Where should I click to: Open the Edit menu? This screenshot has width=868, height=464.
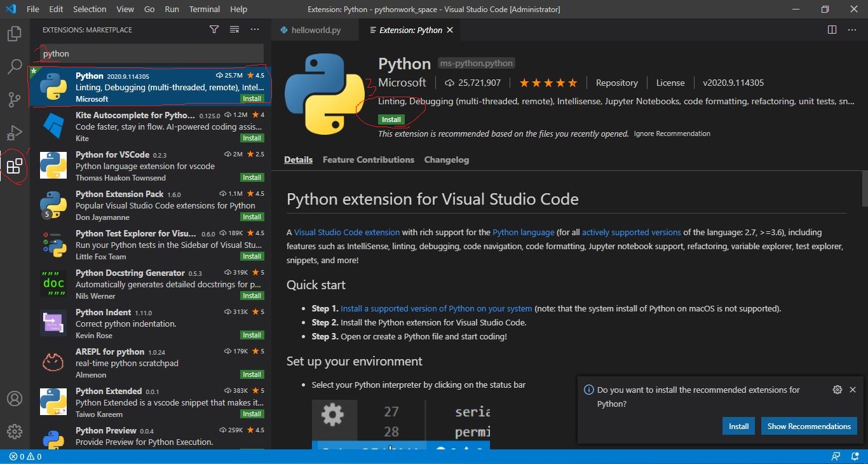click(56, 10)
